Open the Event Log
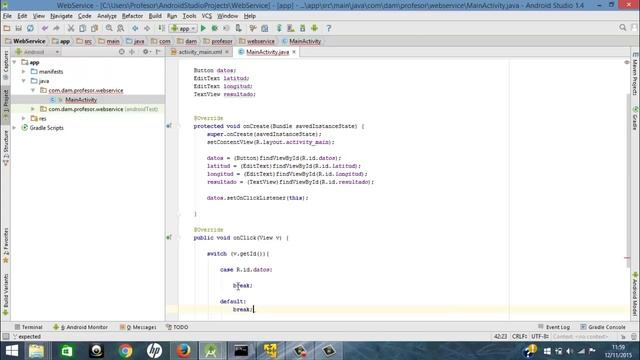 (x=554, y=327)
